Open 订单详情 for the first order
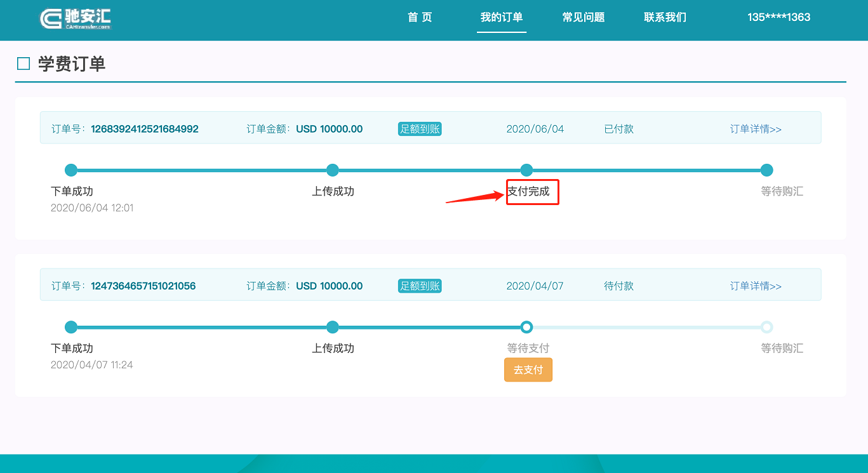 (756, 129)
